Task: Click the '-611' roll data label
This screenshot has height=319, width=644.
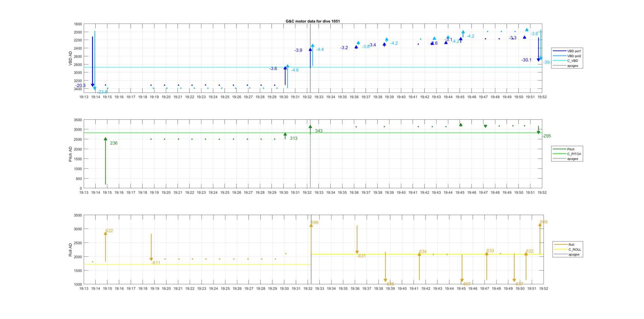Action: pos(156,263)
